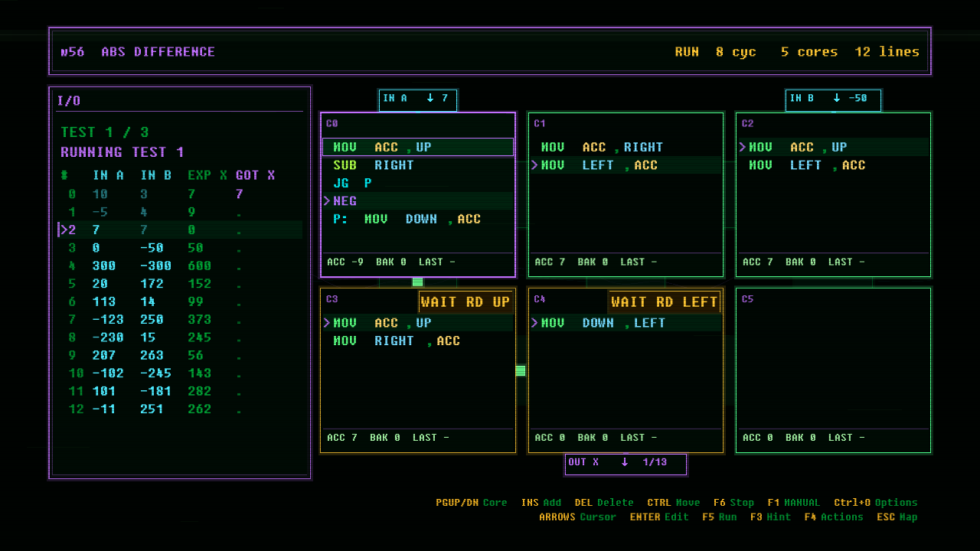Click the Ctrl+O Options shortcut
The image size is (980, 551).
876,503
